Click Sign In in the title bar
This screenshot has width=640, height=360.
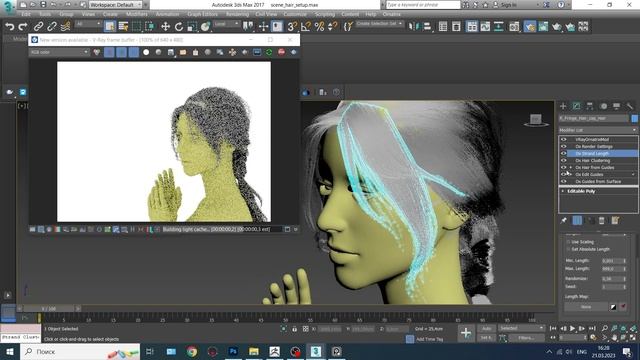pos(508,5)
